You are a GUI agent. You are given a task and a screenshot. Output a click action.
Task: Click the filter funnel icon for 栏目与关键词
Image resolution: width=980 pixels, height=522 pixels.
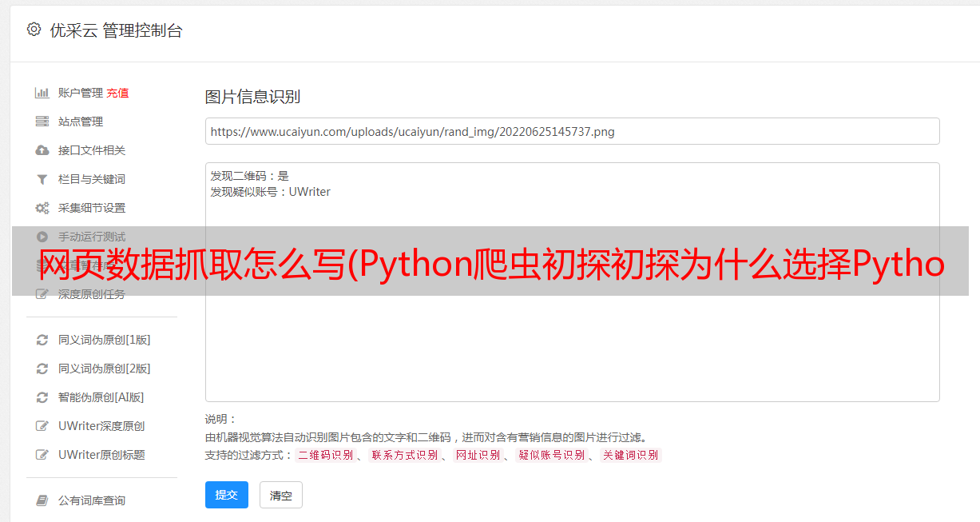tap(42, 179)
